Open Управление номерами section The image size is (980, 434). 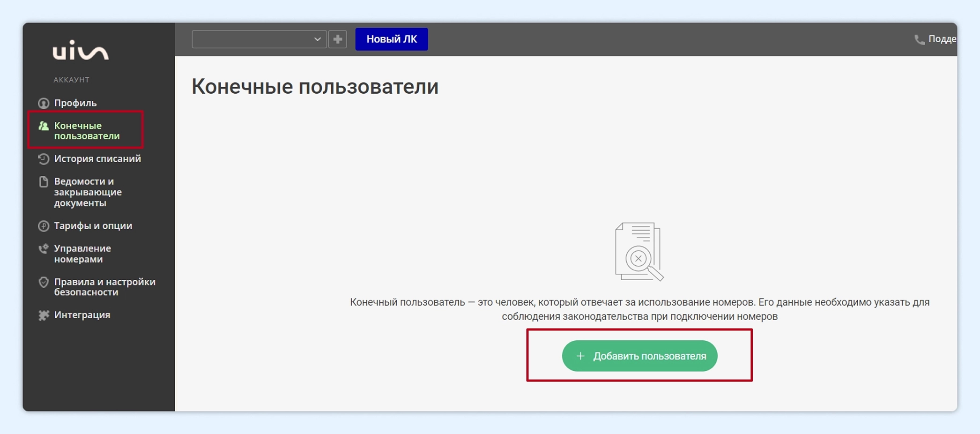click(x=82, y=254)
